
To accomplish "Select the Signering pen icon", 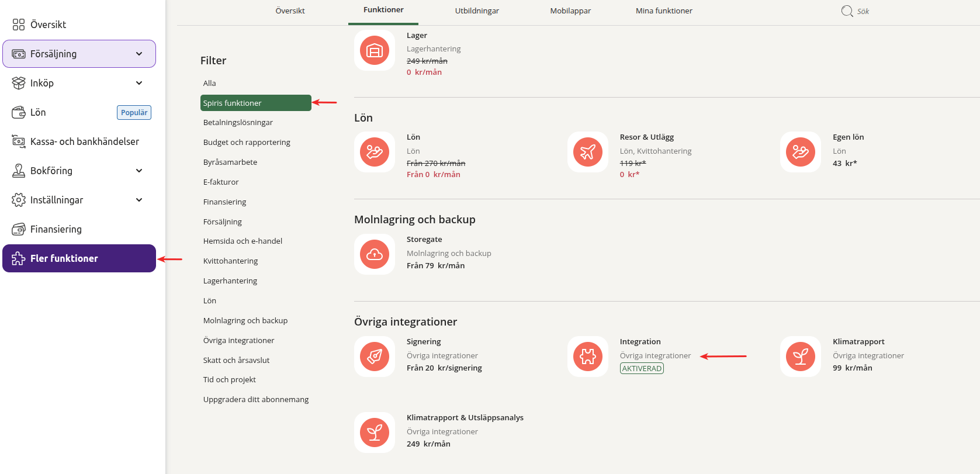I will pos(375,357).
